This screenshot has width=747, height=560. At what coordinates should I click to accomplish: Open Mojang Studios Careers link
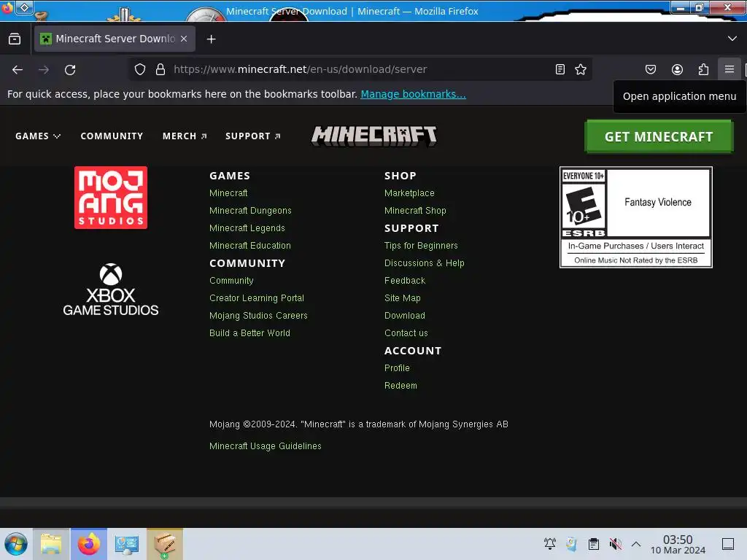(258, 316)
